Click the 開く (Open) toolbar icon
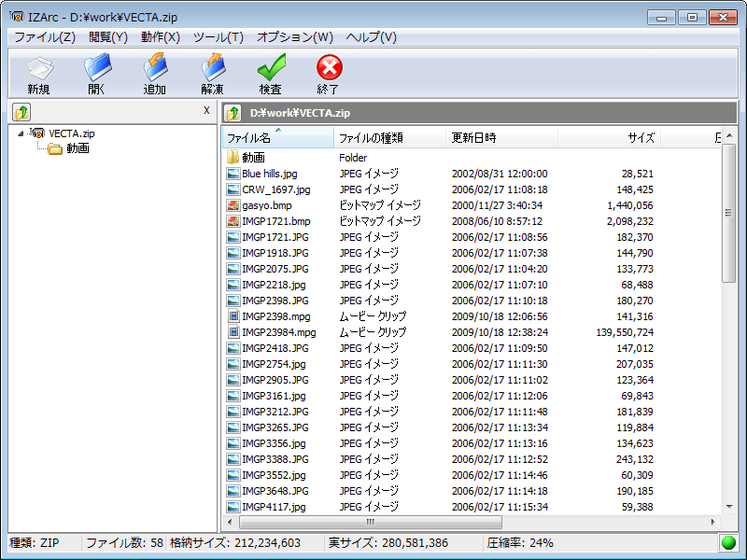This screenshot has width=747, height=560. pos(97,67)
